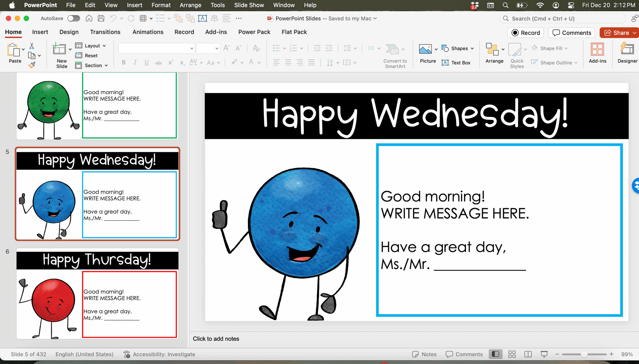Open the Designer pane
Screen dimensions: 639x364
tap(628, 54)
